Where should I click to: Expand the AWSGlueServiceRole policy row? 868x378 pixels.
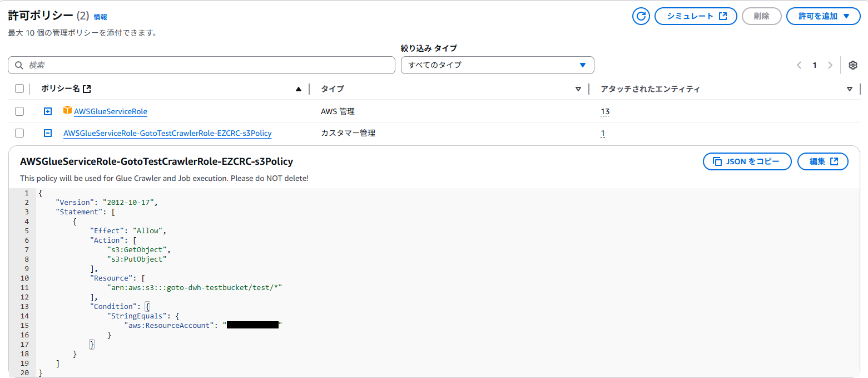point(48,111)
